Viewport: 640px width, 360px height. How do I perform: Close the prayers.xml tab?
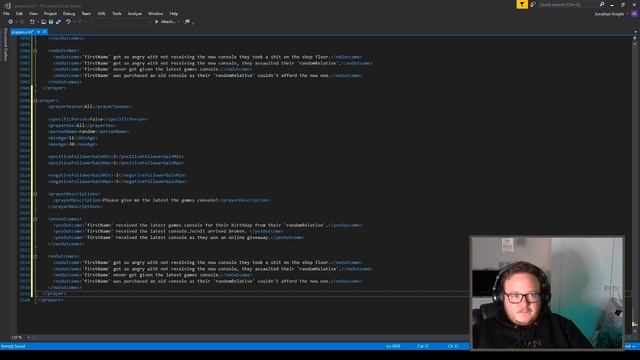(44, 31)
